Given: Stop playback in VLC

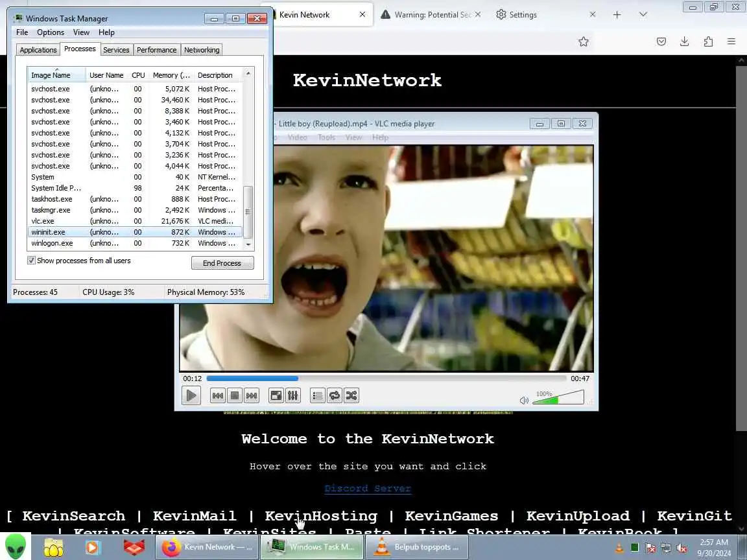Looking at the screenshot, I should point(234,396).
